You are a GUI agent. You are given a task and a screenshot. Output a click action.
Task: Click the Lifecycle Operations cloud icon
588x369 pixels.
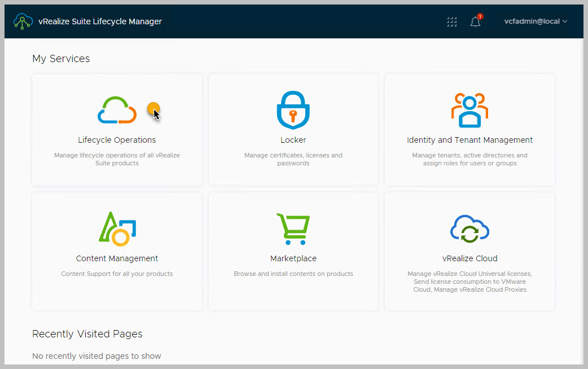click(117, 111)
